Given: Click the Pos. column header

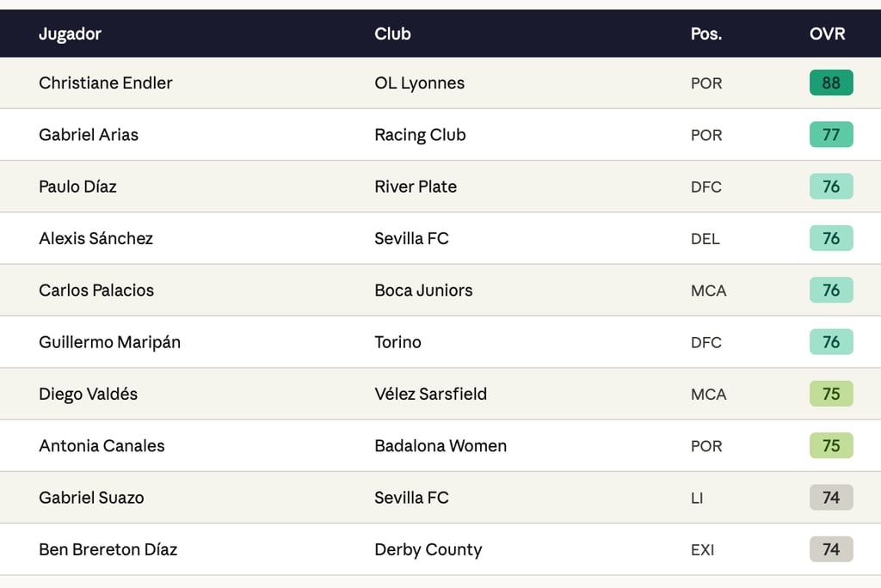Looking at the screenshot, I should (x=705, y=34).
